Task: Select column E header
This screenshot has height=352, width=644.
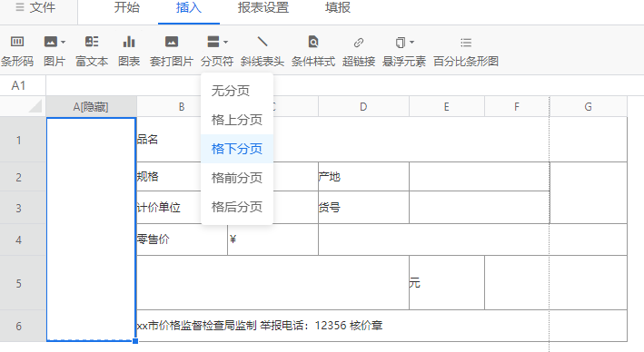Action: click(447, 107)
